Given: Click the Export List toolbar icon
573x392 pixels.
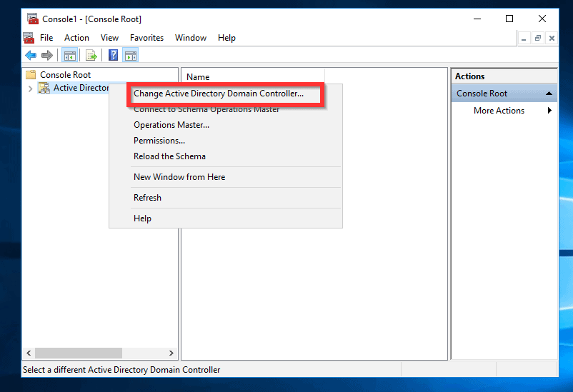Looking at the screenshot, I should point(91,56).
